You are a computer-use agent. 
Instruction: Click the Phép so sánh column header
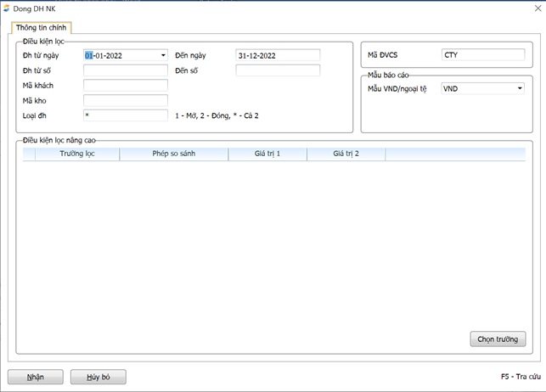point(173,154)
